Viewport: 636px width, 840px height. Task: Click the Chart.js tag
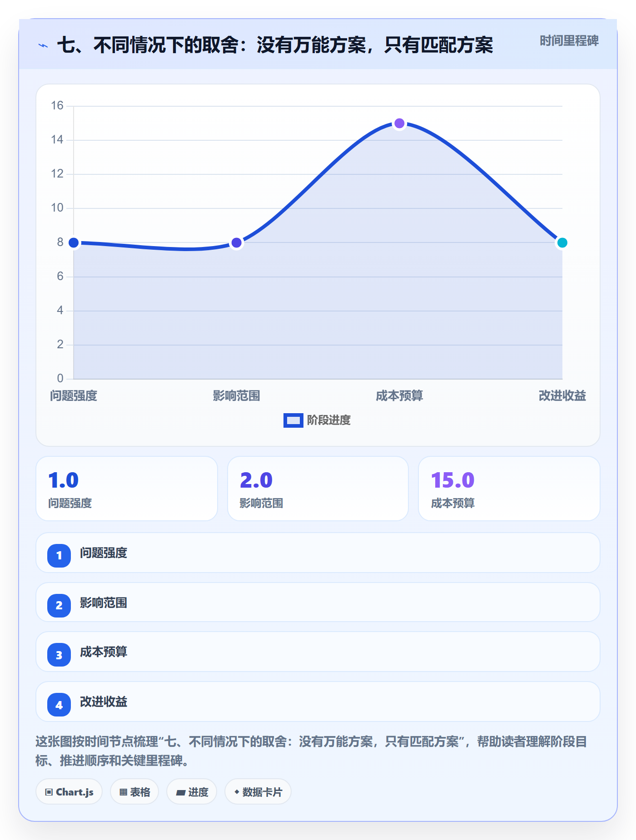tap(69, 792)
